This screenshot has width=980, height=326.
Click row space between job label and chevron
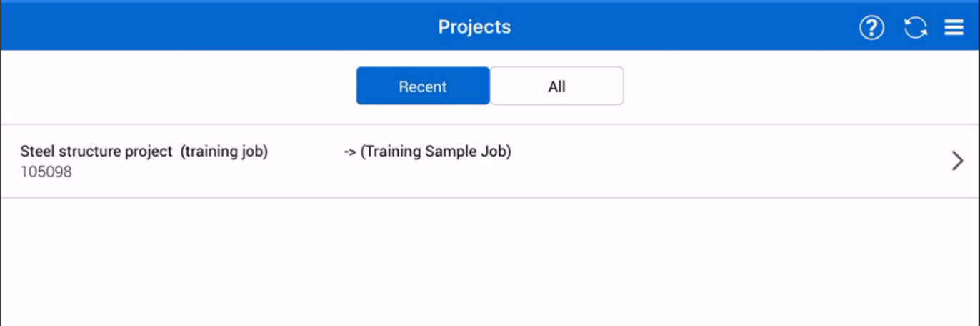pos(714,162)
